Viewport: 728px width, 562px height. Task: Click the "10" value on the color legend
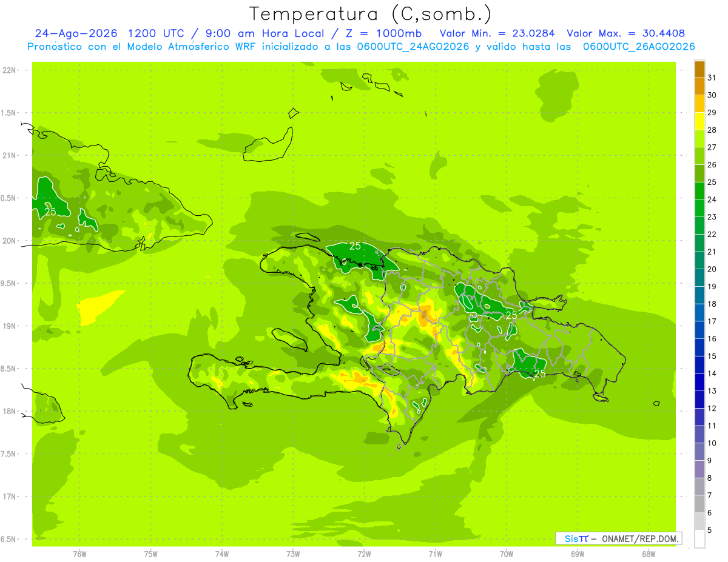point(712,443)
